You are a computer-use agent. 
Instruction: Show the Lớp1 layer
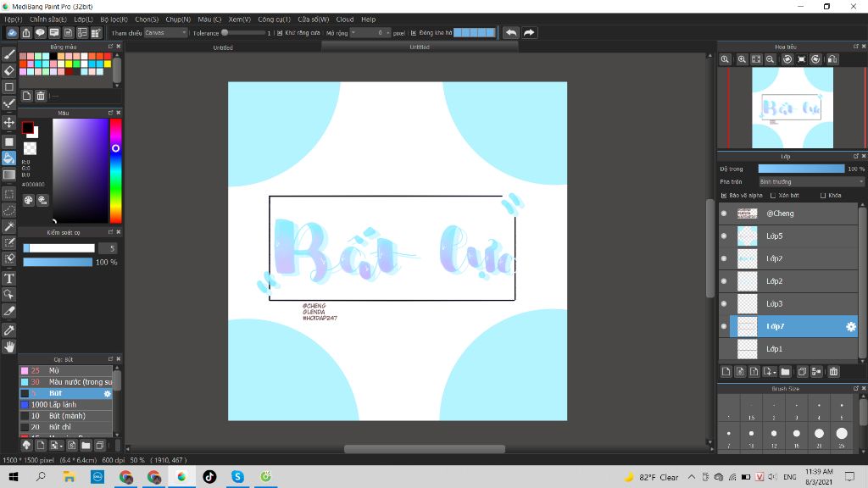[724, 349]
